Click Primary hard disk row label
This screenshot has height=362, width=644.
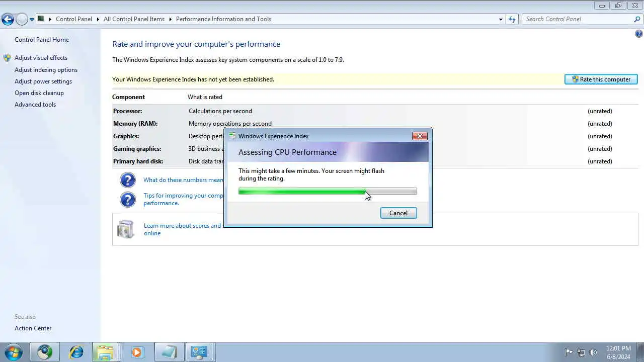click(138, 161)
